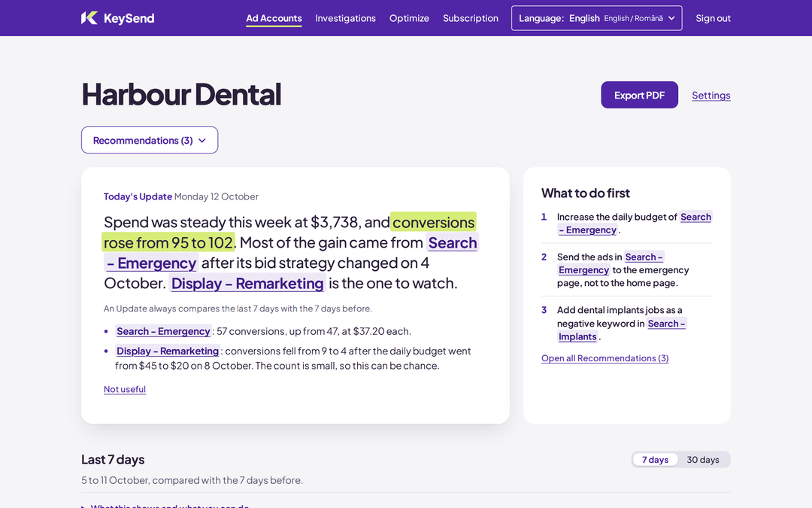Click the Harbour Dental page heading

tap(181, 94)
